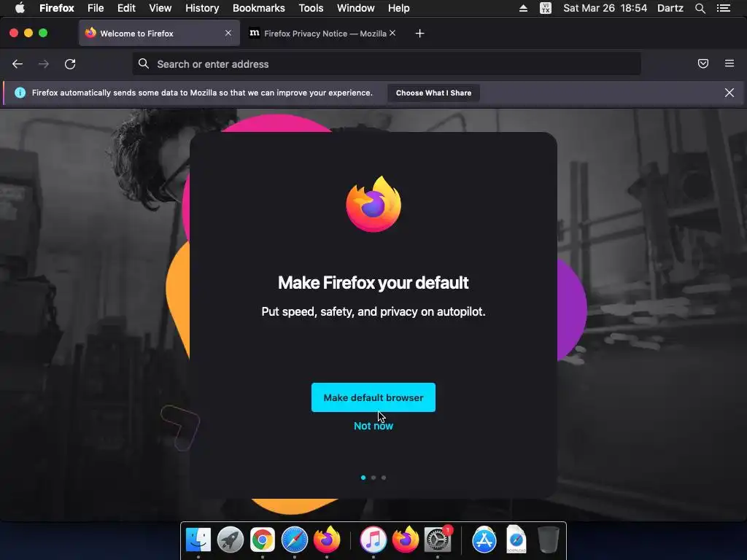Open the Safari download file in Dock
Image resolution: width=747 pixels, height=560 pixels.
516,539
